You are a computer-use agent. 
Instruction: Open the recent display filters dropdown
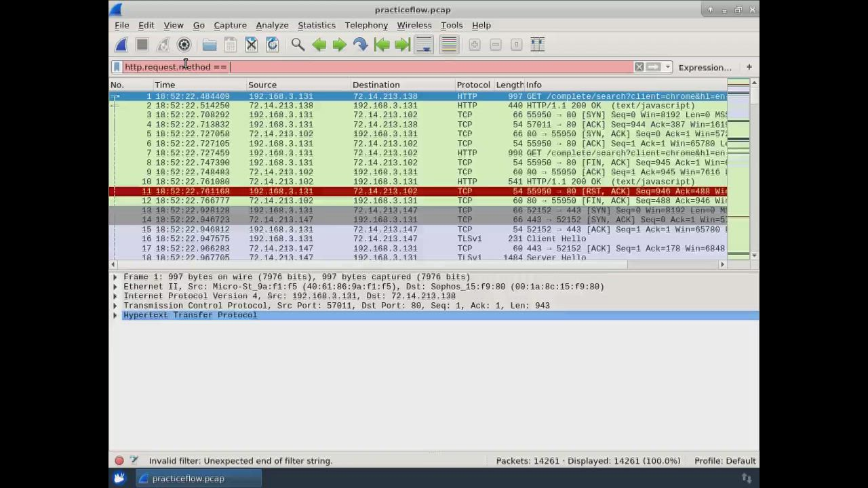(668, 67)
